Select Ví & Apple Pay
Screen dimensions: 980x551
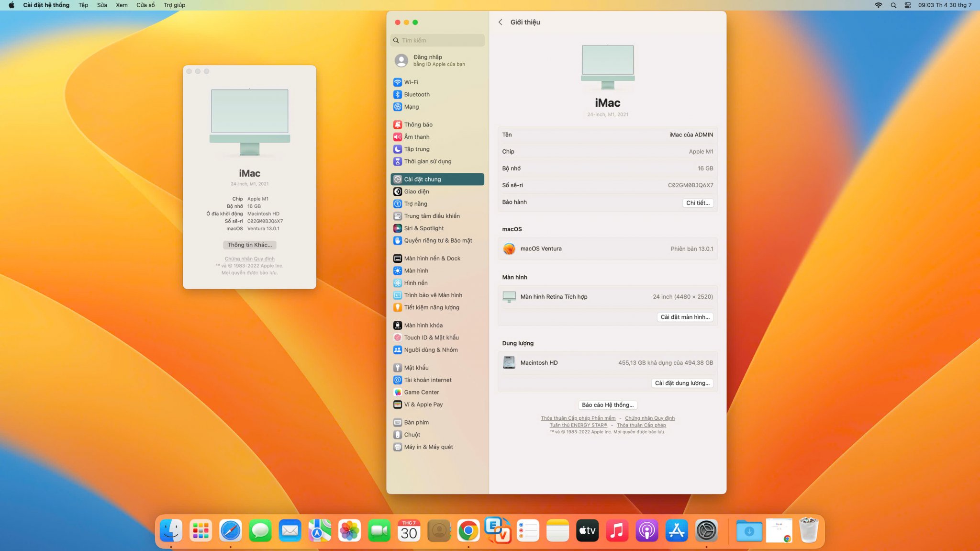point(437,405)
